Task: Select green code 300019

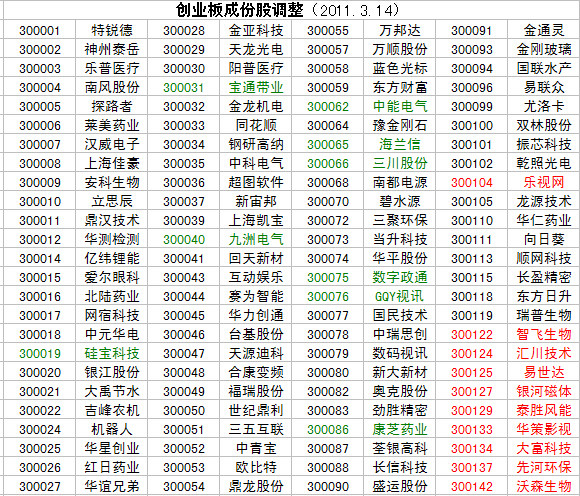Action: (x=40, y=354)
